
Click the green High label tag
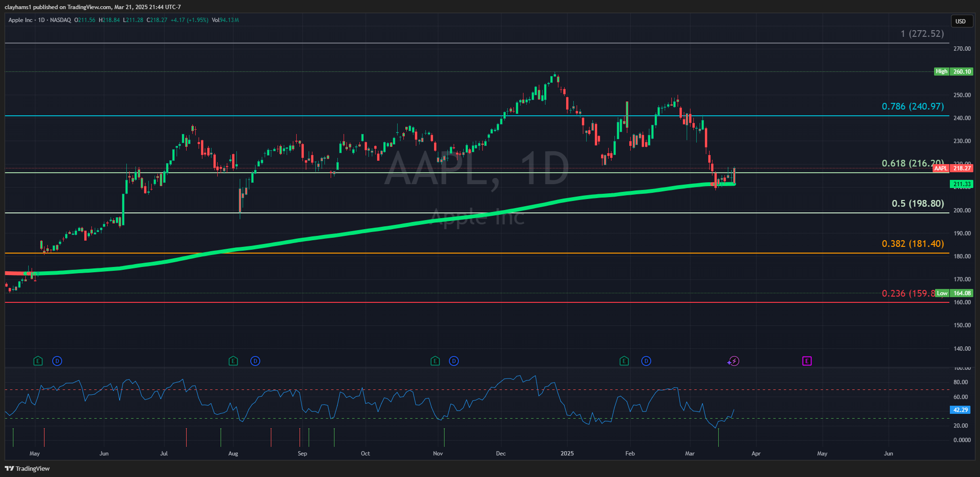click(942, 71)
